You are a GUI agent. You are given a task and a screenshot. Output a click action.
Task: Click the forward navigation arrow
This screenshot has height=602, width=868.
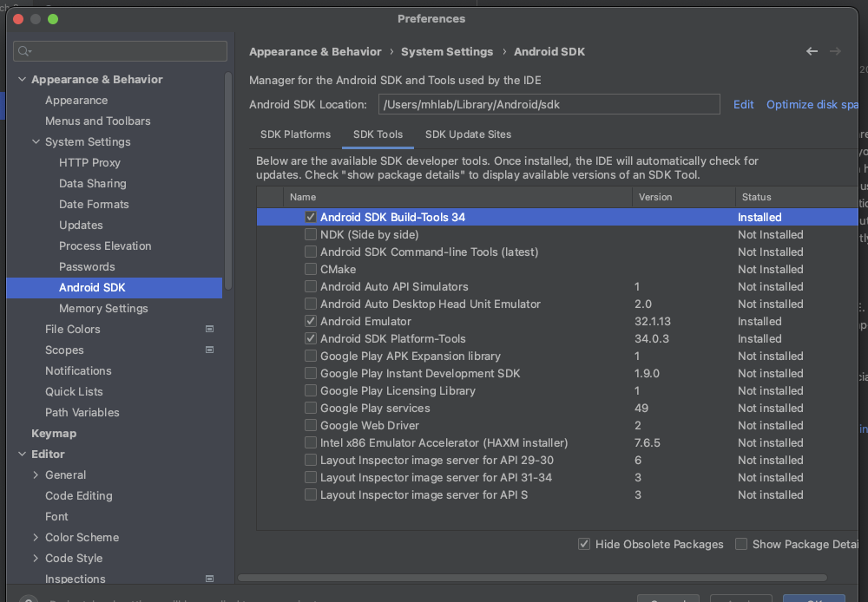[835, 51]
